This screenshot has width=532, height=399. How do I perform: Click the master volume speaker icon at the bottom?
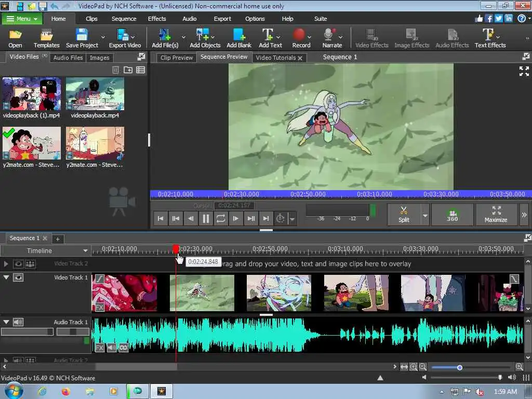click(x=512, y=377)
